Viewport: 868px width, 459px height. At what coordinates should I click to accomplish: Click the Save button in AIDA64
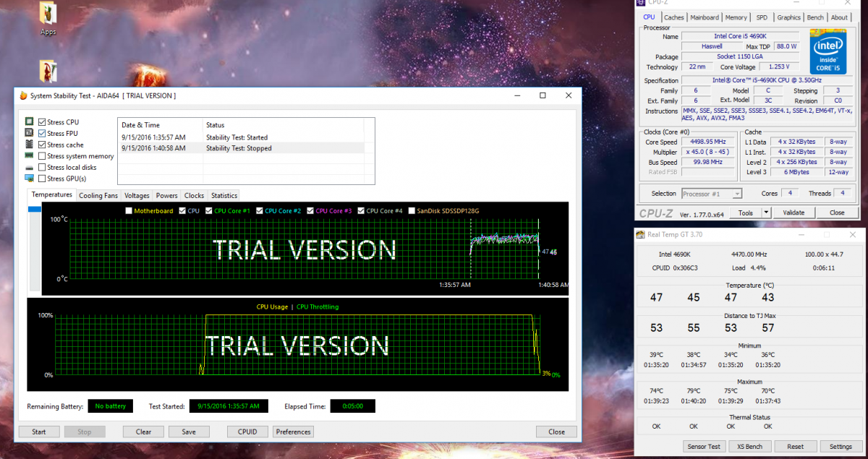pos(189,432)
